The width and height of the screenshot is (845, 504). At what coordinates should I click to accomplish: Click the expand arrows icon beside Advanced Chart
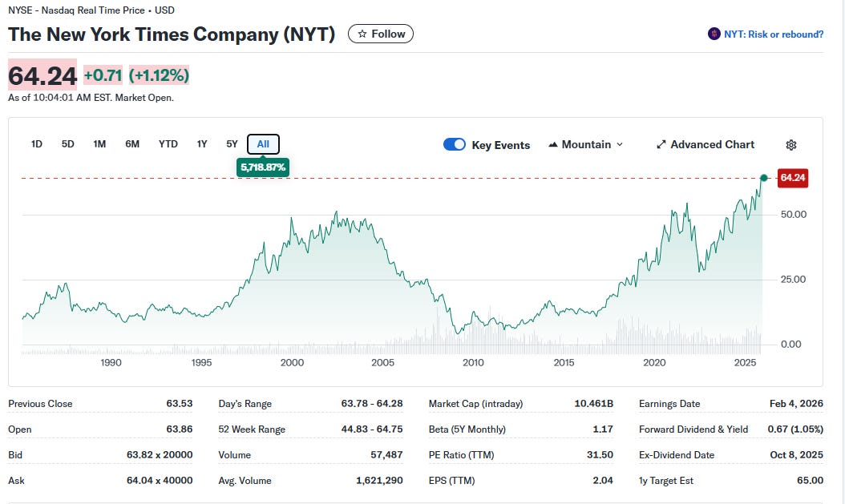tap(661, 144)
